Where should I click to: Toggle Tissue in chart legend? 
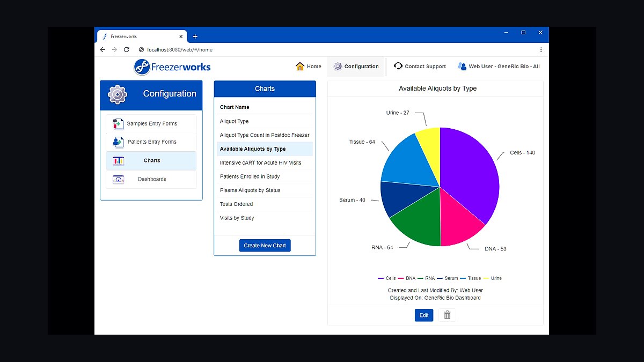click(471, 278)
